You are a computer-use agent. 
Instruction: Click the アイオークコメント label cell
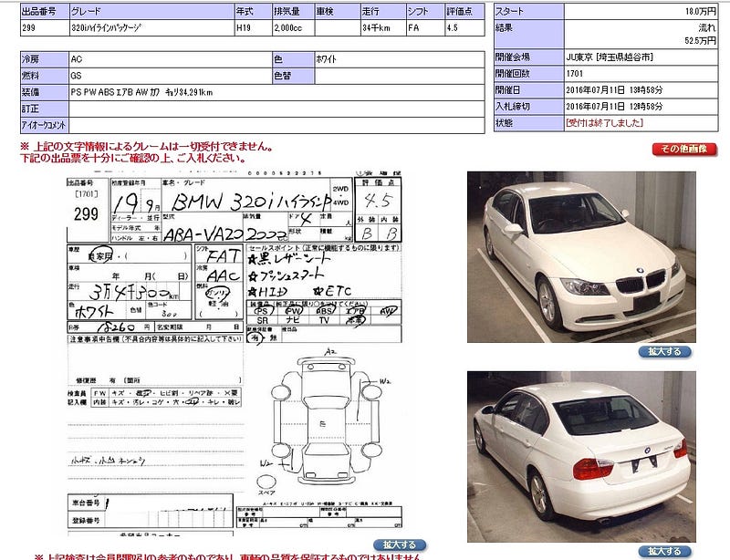(45, 125)
